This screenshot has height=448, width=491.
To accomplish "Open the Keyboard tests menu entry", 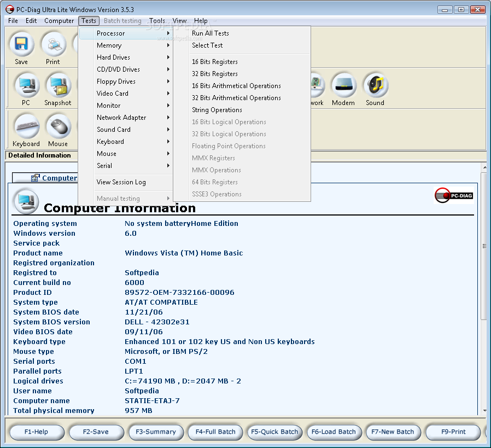I will click(126, 142).
